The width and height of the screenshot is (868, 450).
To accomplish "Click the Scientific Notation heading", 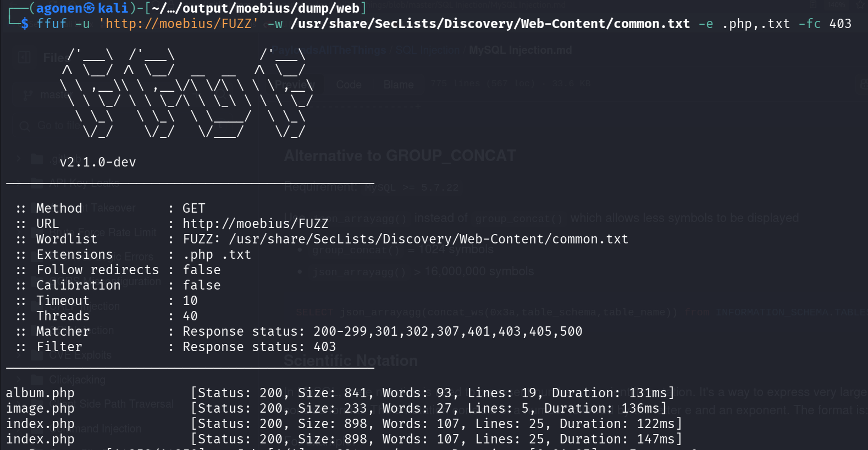I will [351, 360].
